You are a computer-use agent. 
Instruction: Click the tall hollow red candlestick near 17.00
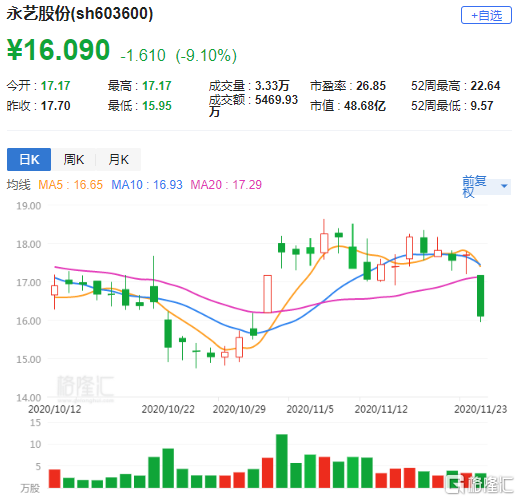click(x=267, y=294)
